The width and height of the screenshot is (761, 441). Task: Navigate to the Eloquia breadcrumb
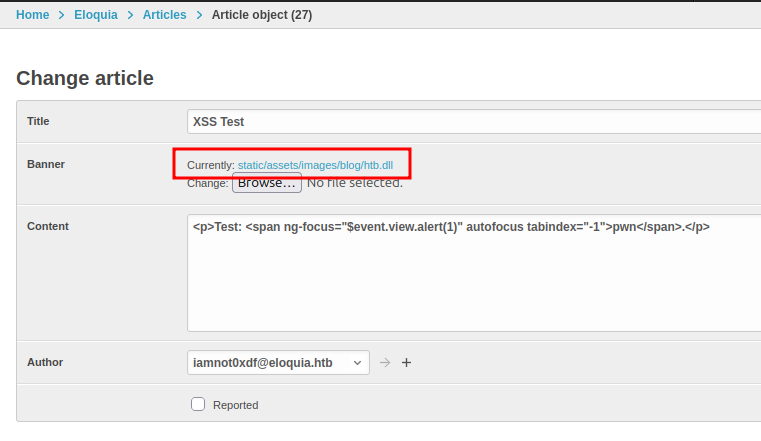point(96,15)
